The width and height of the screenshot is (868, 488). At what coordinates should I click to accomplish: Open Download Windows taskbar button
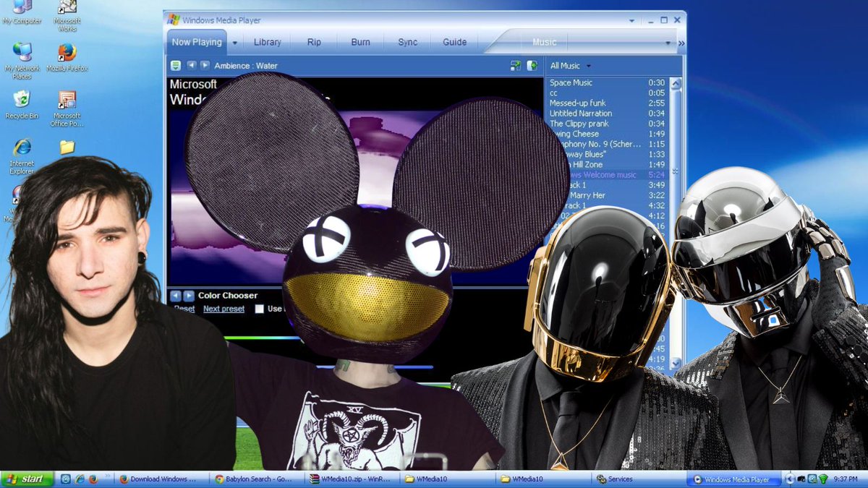(163, 479)
